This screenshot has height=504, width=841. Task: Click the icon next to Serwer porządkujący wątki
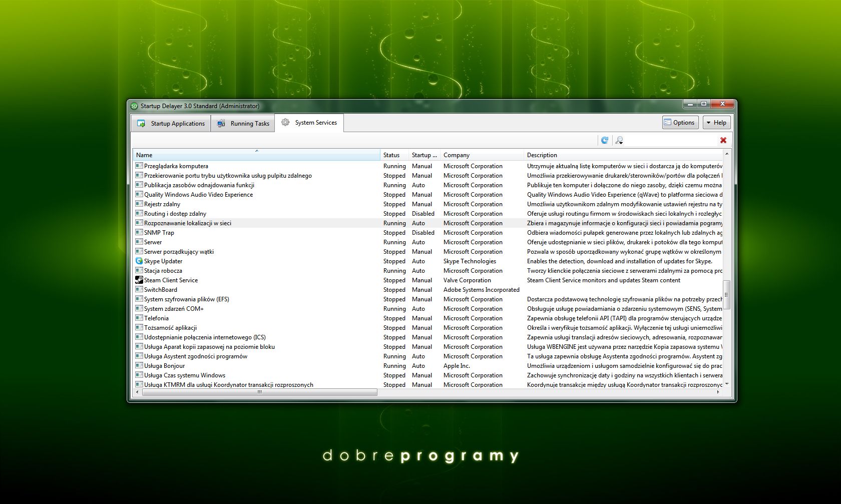[139, 251]
